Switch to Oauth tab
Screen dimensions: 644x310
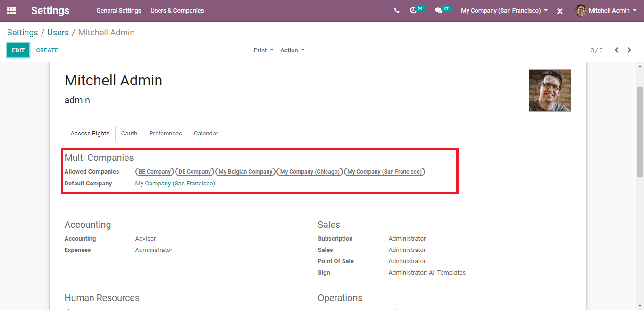pyautogui.click(x=129, y=134)
